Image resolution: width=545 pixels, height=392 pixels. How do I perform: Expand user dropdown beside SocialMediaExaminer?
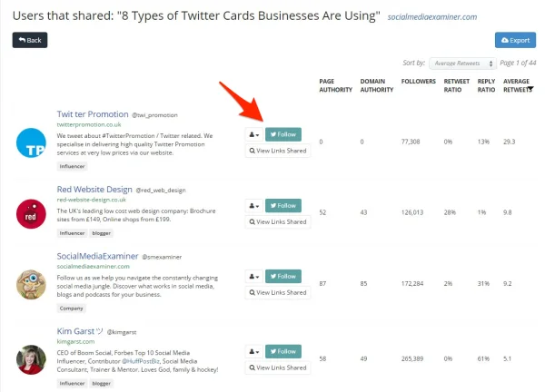pyautogui.click(x=254, y=277)
